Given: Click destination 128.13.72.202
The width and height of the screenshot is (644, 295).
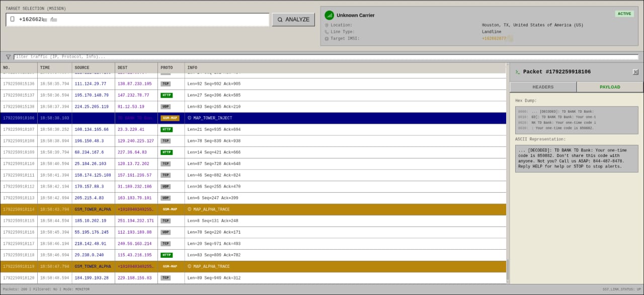Looking at the screenshot, I should tap(133, 164).
